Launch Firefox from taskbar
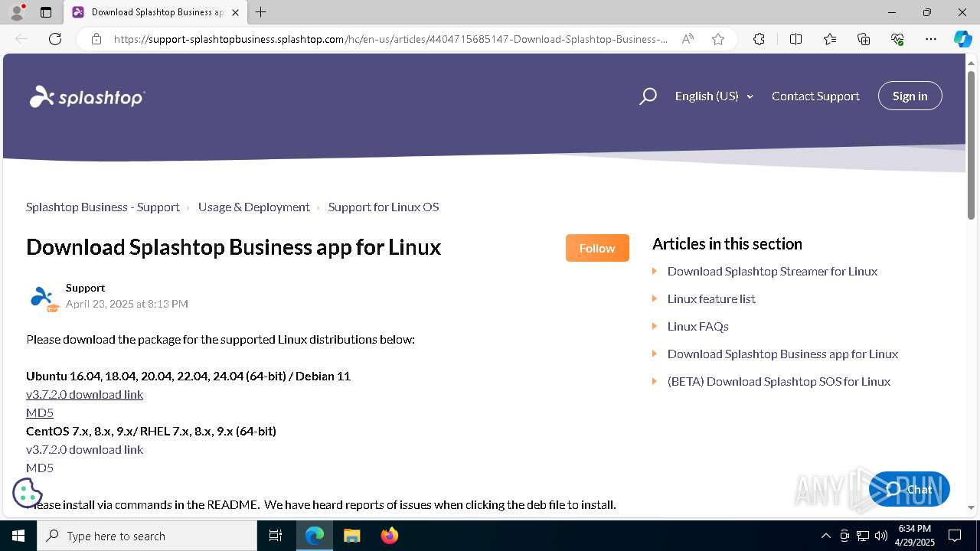The image size is (980, 551). [x=389, y=536]
